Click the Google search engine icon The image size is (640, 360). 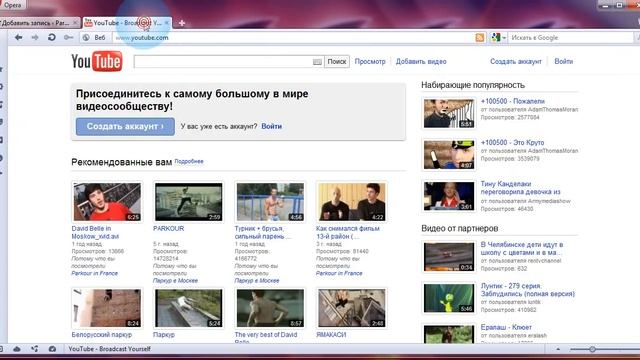pyautogui.click(x=496, y=38)
